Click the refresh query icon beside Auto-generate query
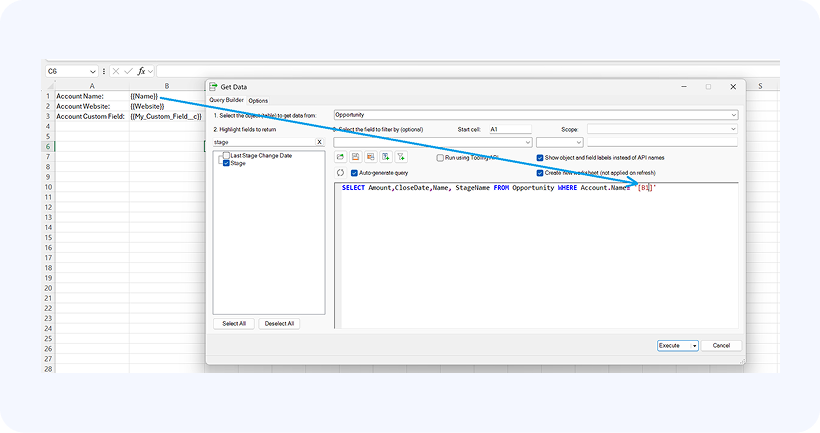This screenshot has height=433, width=820. coord(341,172)
